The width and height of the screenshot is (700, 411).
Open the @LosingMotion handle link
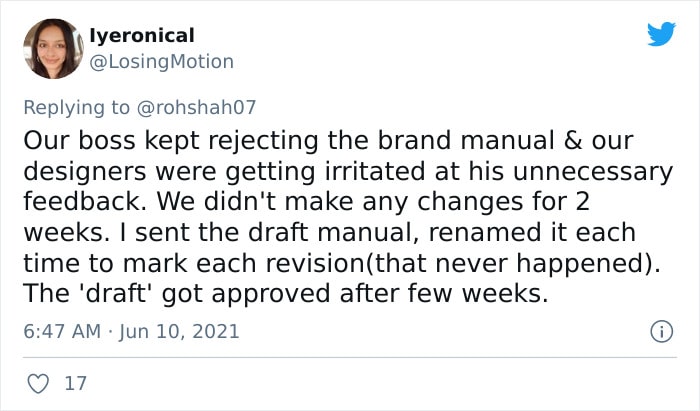(161, 62)
